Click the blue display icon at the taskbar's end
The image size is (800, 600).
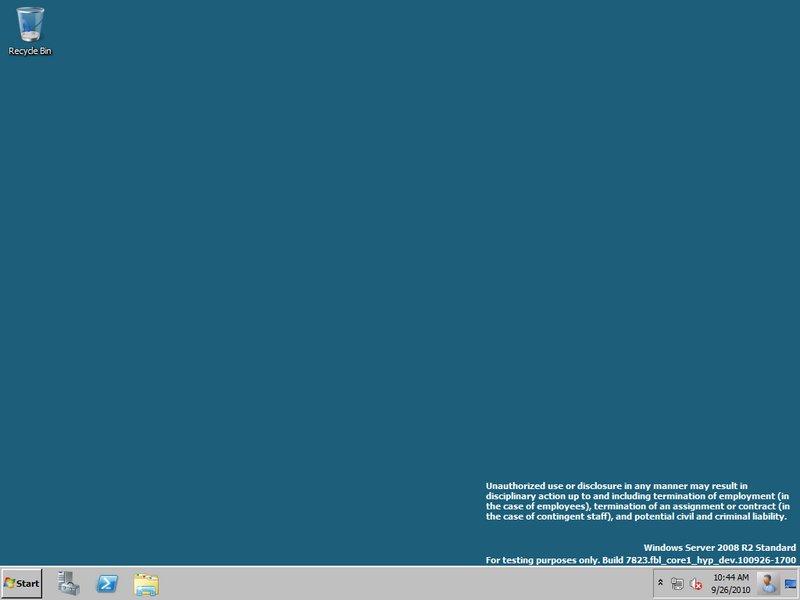click(791, 584)
